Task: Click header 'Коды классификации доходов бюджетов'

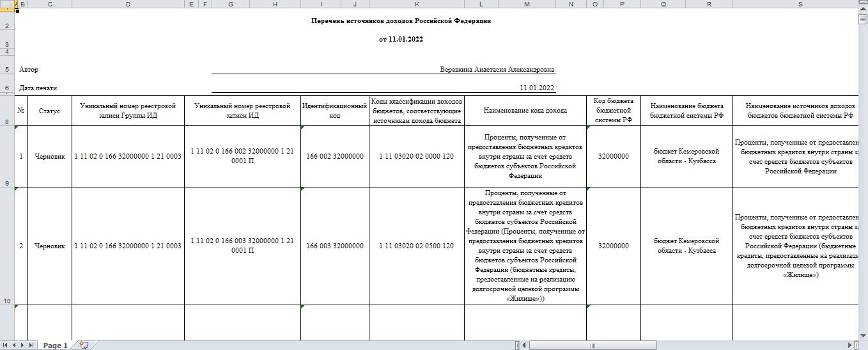Action: tap(417, 111)
